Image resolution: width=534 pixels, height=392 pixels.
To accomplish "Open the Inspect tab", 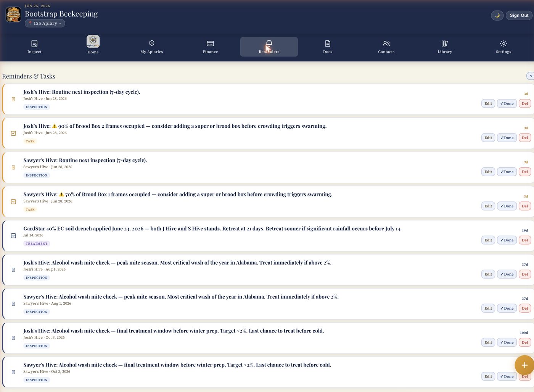I will 34,47.
